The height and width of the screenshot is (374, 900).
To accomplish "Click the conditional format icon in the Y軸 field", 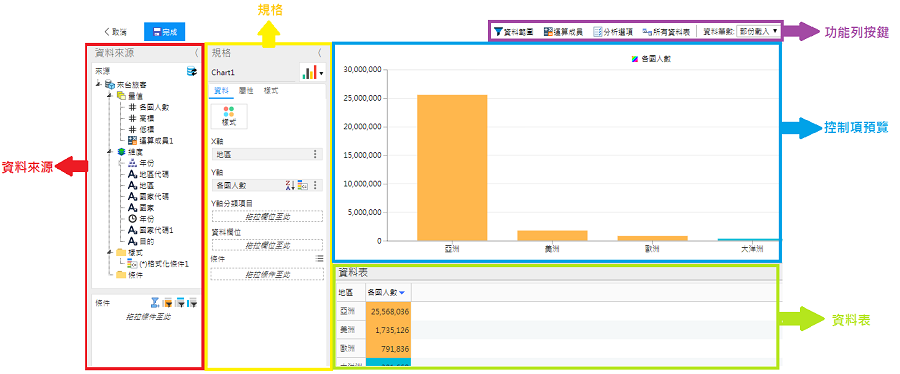I will pyautogui.click(x=302, y=185).
